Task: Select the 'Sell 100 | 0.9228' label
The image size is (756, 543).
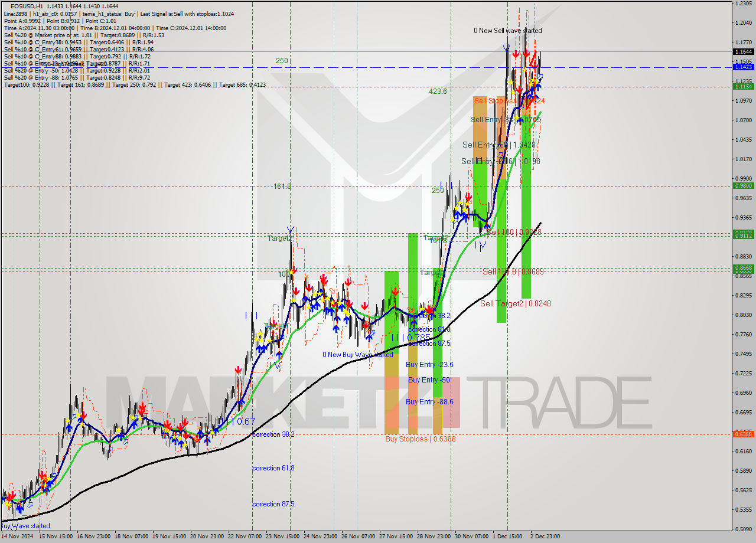Action: (x=514, y=233)
